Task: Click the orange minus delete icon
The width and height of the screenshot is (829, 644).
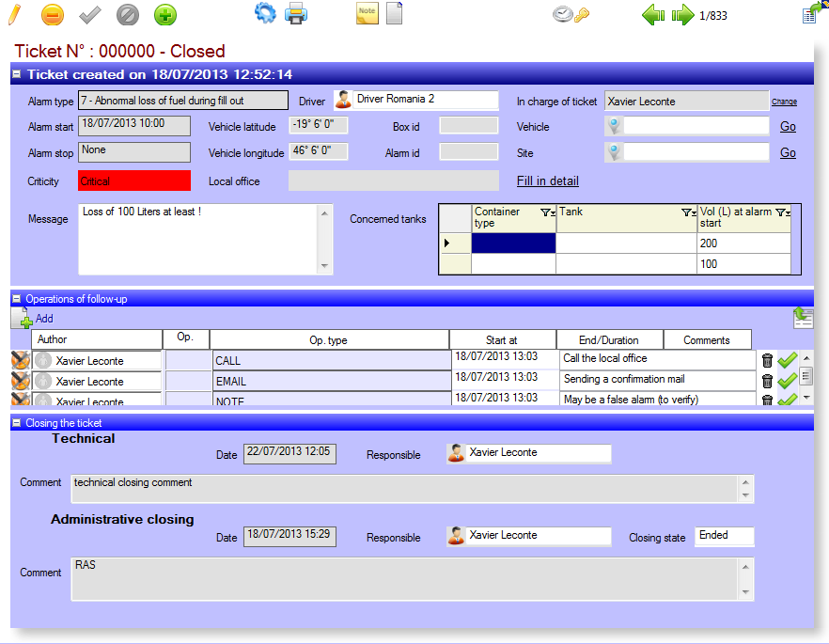Action: [53, 15]
